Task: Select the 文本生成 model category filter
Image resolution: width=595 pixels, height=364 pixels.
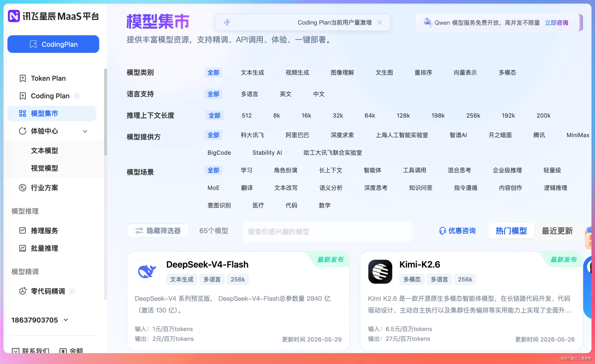Action: pyautogui.click(x=252, y=72)
